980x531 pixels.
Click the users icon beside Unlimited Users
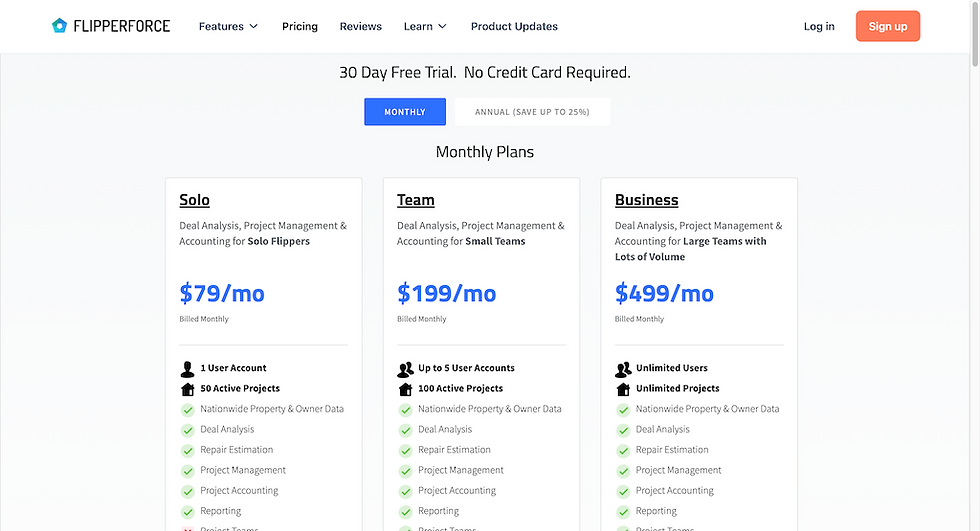pyautogui.click(x=623, y=368)
